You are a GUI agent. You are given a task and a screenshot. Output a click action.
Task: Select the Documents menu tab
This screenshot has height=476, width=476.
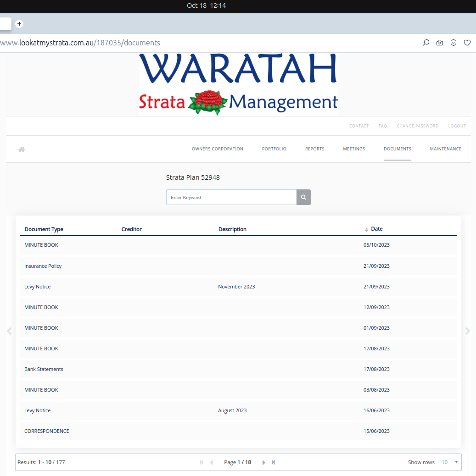click(397, 149)
